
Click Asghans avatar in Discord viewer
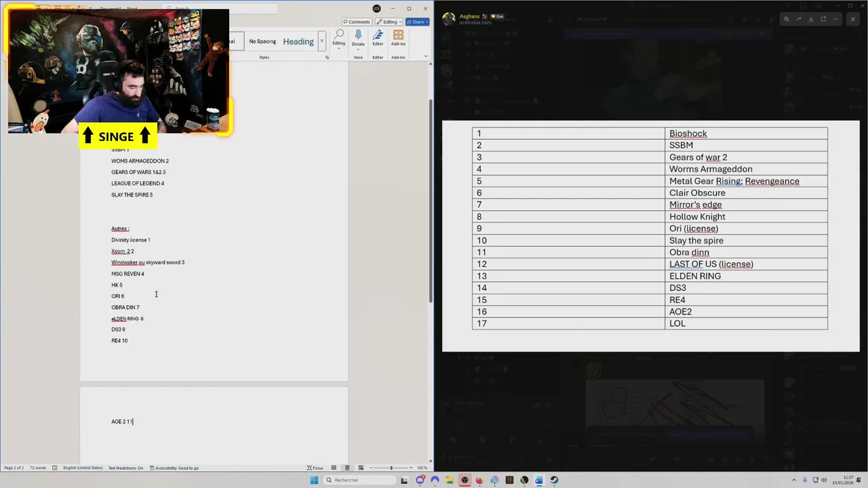449,19
